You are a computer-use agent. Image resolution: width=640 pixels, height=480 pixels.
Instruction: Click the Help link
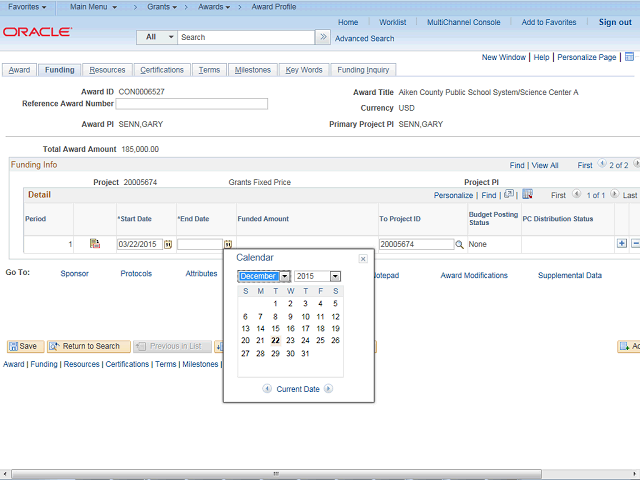pos(541,57)
